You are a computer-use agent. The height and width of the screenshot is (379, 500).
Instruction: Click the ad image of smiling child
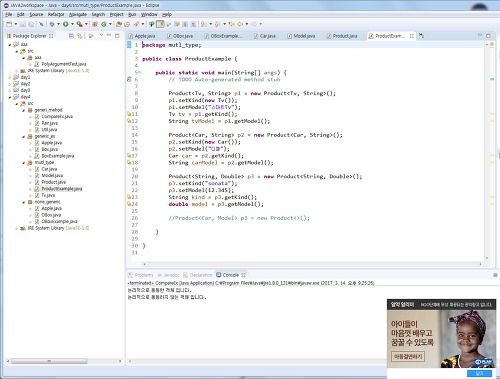(468, 338)
